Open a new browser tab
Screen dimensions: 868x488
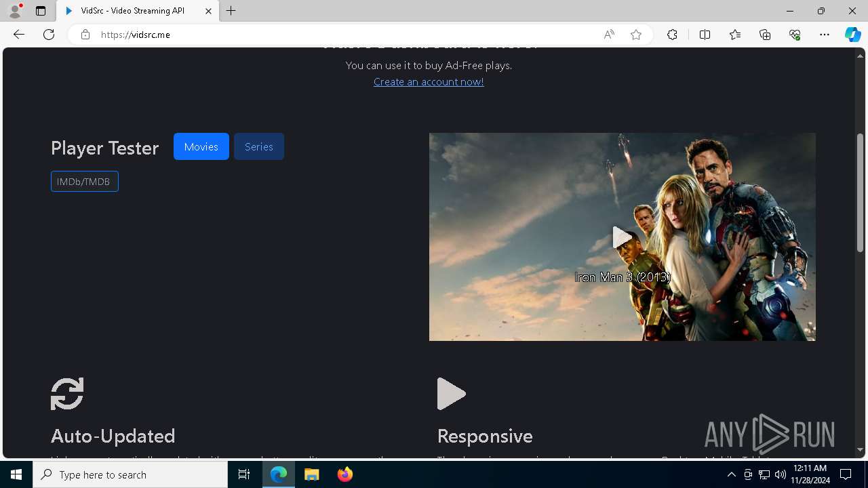(231, 11)
